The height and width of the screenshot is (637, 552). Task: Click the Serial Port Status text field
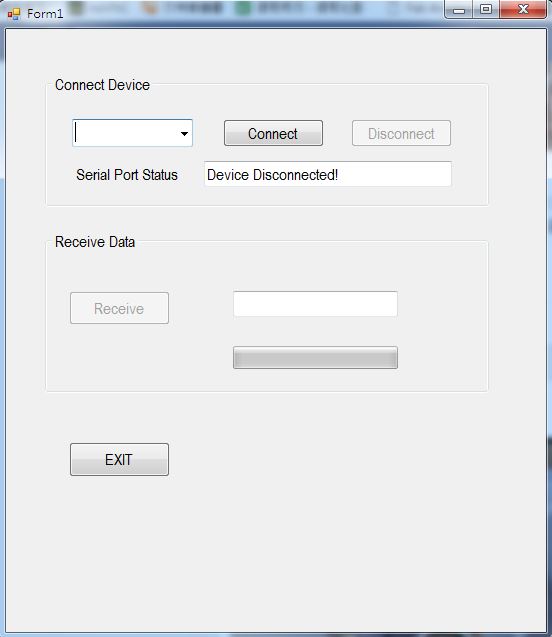click(x=328, y=174)
